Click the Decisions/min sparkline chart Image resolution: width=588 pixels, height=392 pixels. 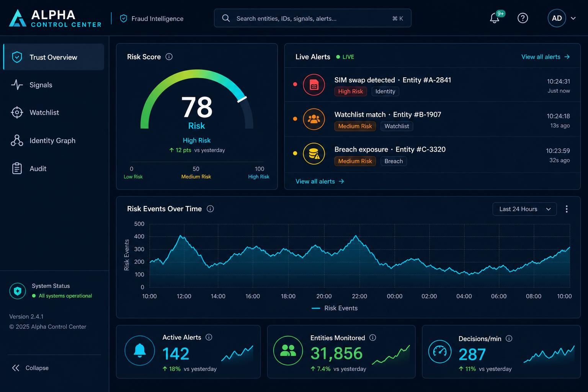point(549,354)
